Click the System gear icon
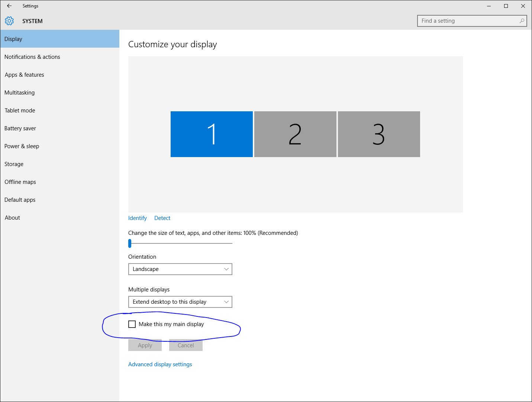Screen dimensions: 532x402 coord(9,21)
